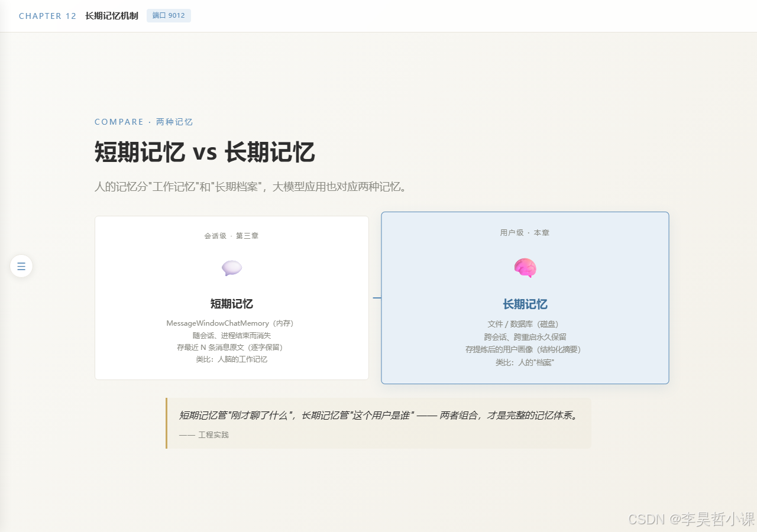Click 存最近 N 条消息原文 line
The width and height of the screenshot is (757, 532).
point(232,348)
